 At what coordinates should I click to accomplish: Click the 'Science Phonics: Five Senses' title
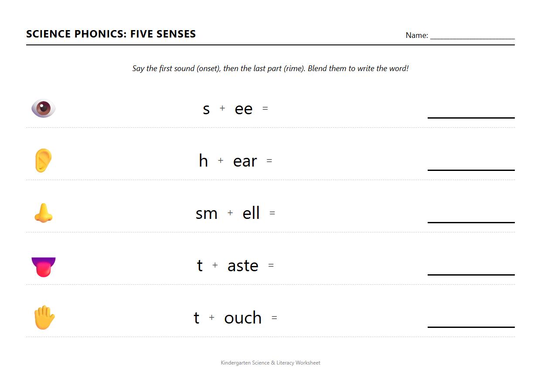pyautogui.click(x=111, y=34)
